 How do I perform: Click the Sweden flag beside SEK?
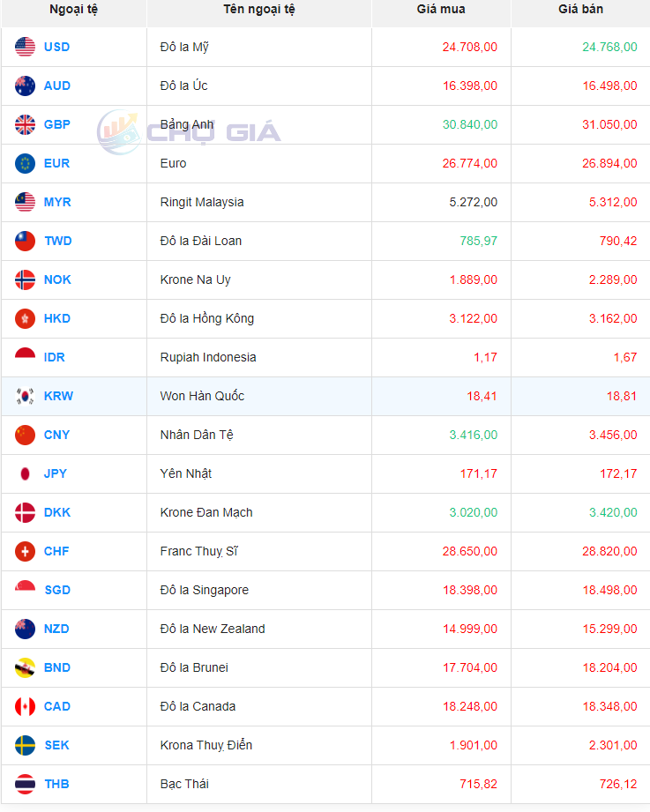pyautogui.click(x=25, y=745)
